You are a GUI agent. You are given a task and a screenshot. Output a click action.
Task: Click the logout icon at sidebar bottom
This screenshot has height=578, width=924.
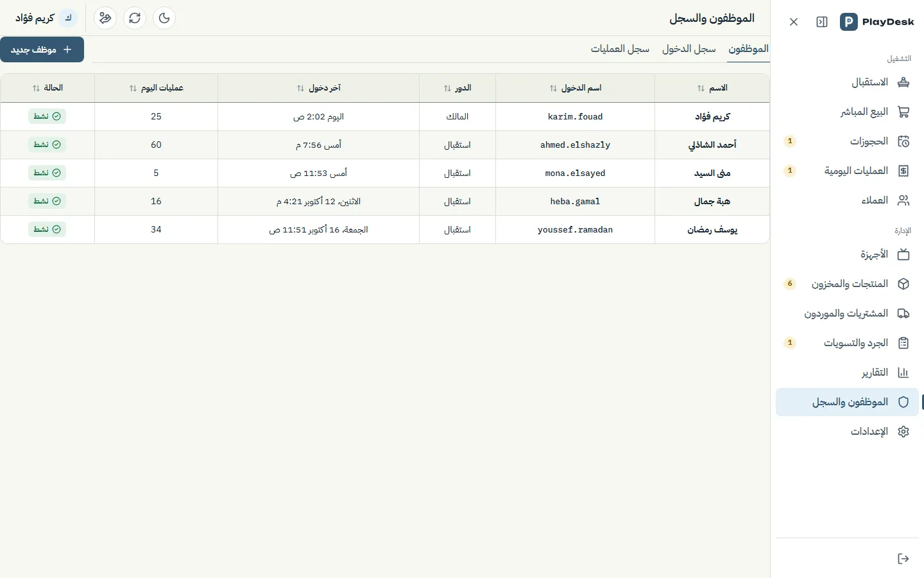coord(903,559)
